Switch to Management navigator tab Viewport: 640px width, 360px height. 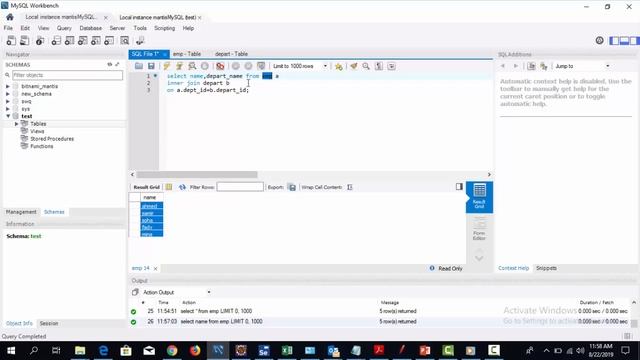[x=21, y=212]
